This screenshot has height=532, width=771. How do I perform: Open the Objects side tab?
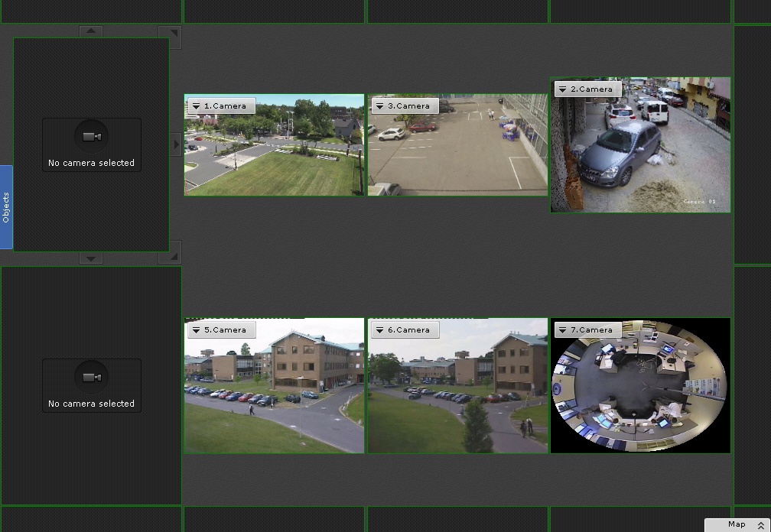(x=6, y=207)
